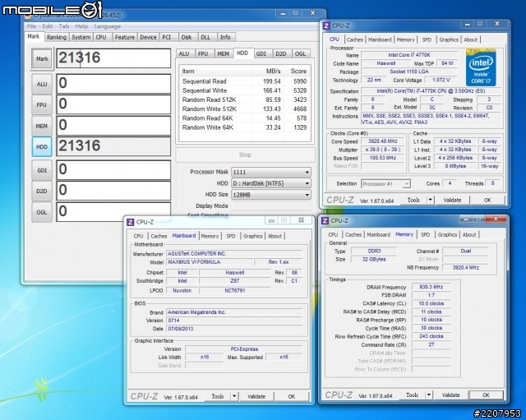Open the Tab menu in CrystalMark

point(64,26)
